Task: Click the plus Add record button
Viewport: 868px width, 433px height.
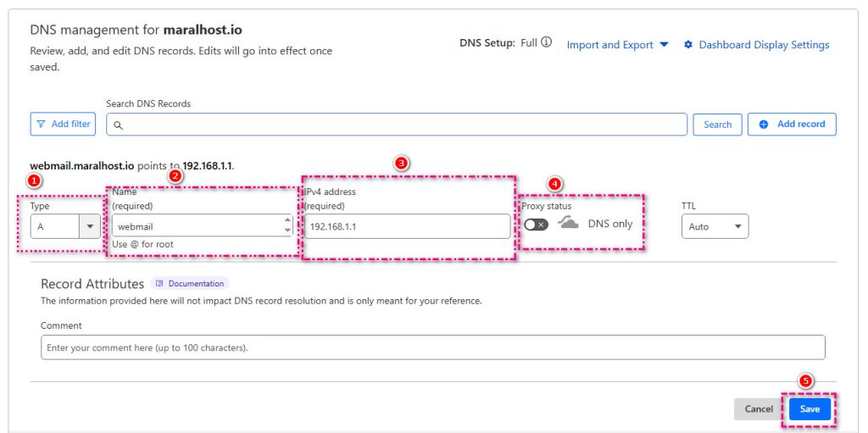Action: 792,124
